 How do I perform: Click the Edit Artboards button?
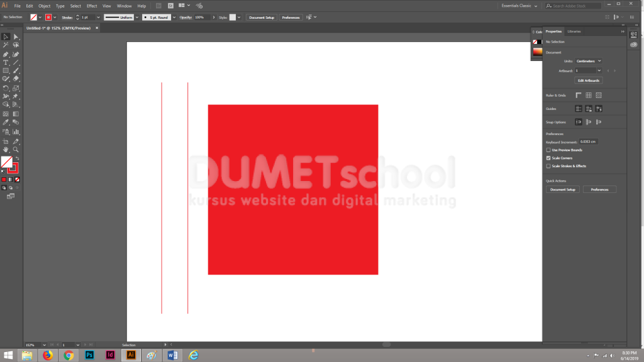(x=589, y=80)
